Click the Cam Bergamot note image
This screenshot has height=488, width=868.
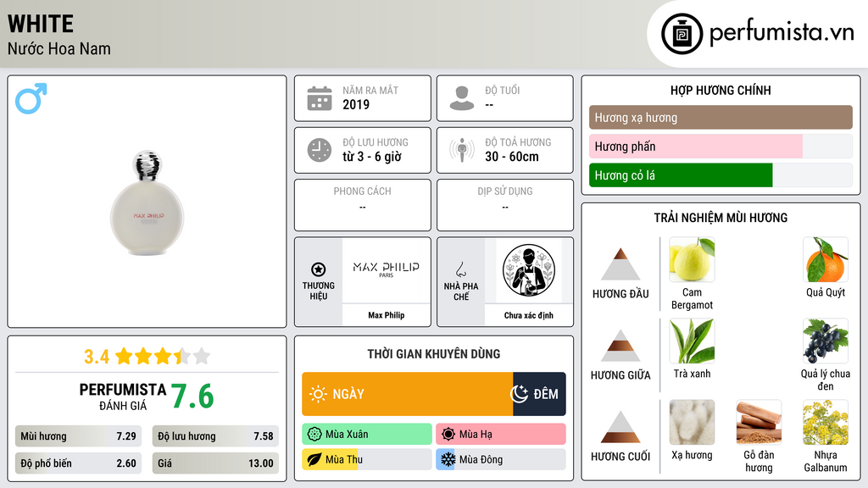coord(692,259)
